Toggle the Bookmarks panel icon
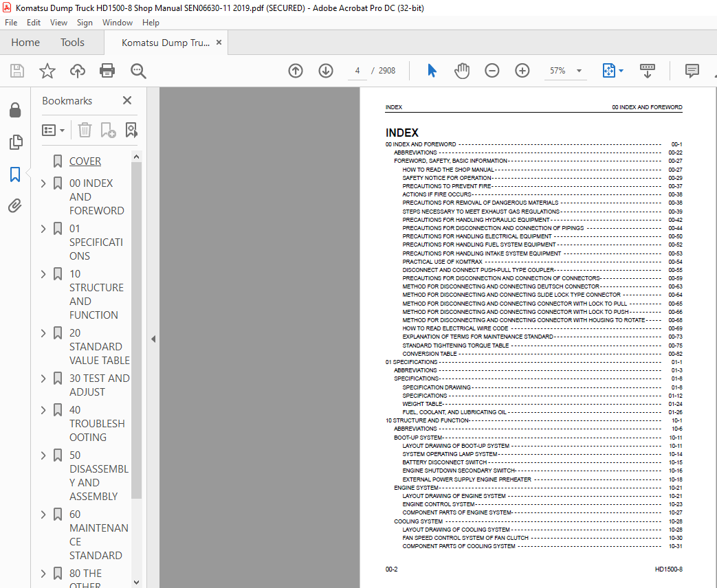717x588 pixels. 15,174
